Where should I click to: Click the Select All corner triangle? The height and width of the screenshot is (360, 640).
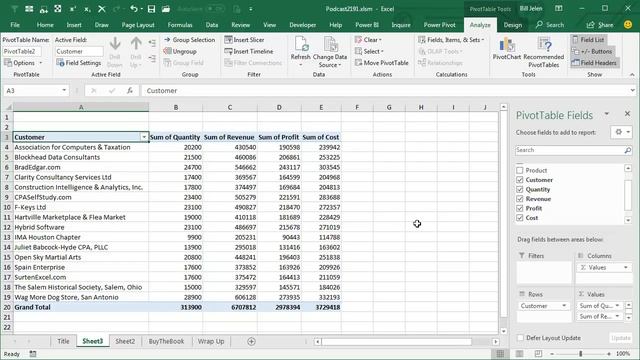click(8, 107)
